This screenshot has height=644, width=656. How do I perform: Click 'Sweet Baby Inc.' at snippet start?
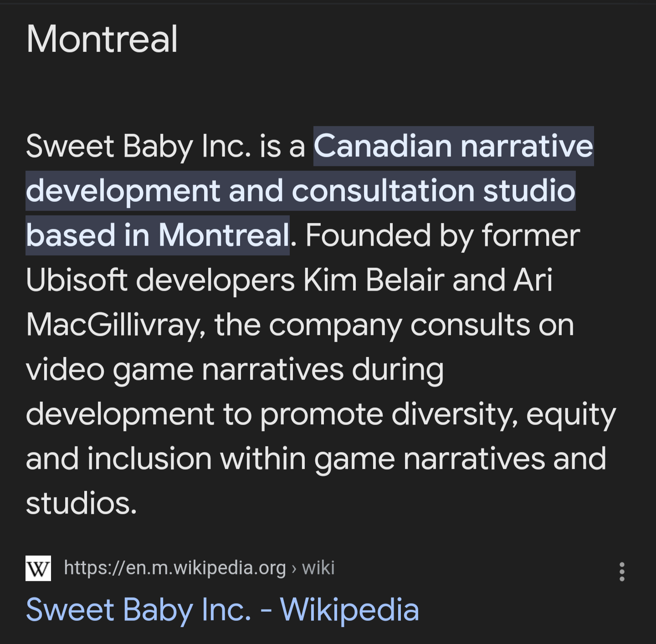(138, 146)
